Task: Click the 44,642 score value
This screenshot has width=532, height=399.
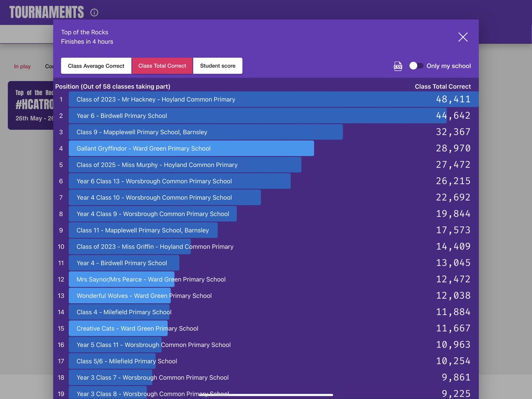Action: (453, 116)
